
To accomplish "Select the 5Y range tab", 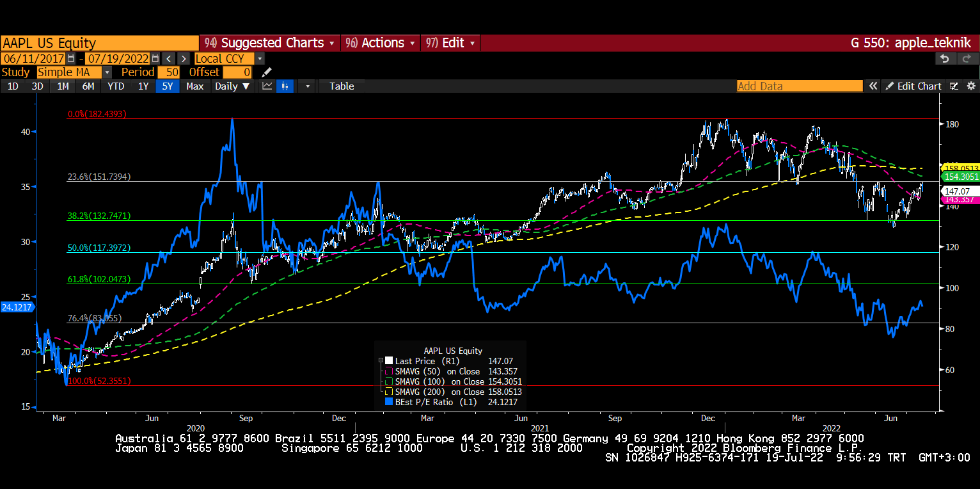I will click(167, 86).
